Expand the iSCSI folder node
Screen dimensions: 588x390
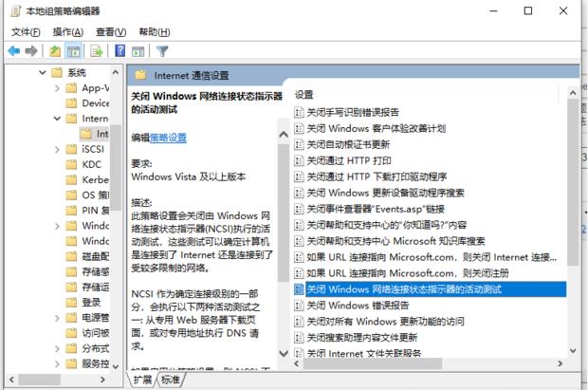click(x=57, y=149)
